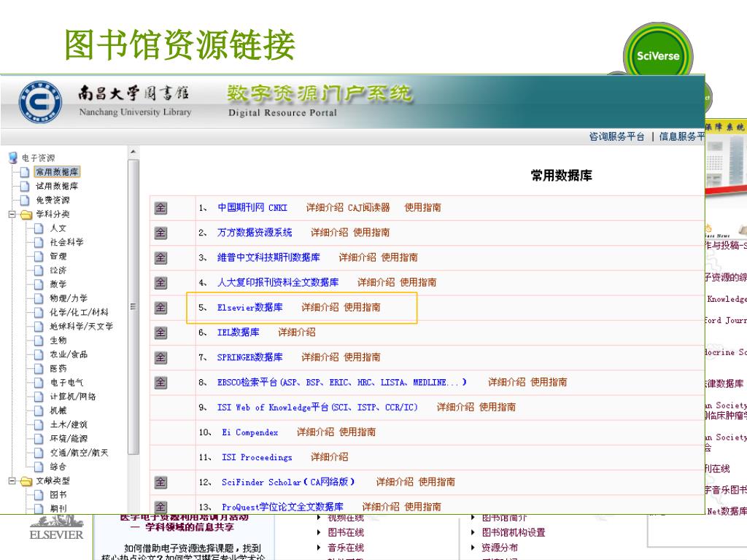Select 环境/能源 in the subject tree
The width and height of the screenshot is (747, 560).
[x=69, y=438]
